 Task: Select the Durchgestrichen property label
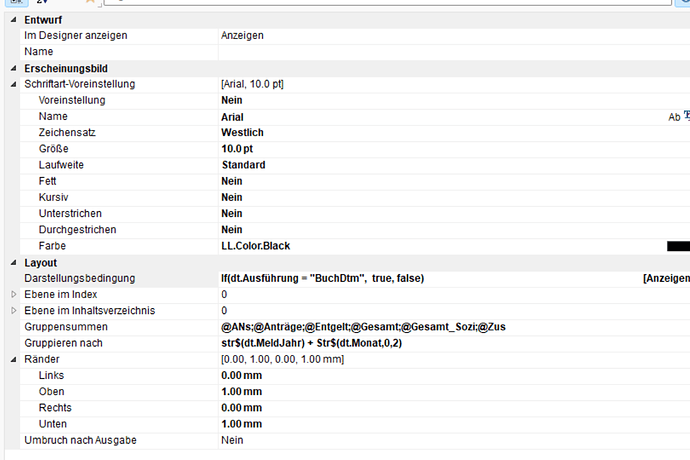[77, 230]
